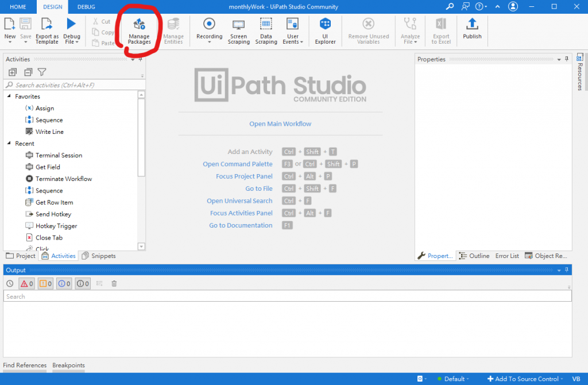Click the feedback icon in title bar

point(465,6)
